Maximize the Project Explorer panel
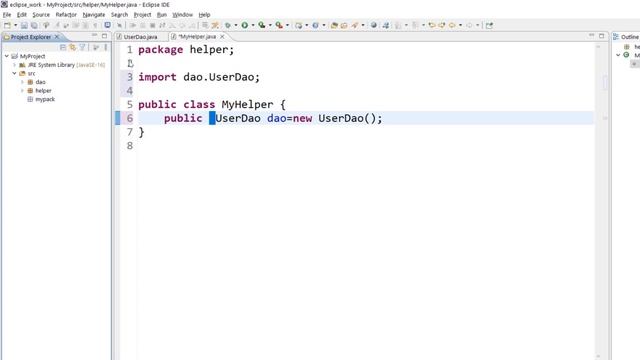 (104, 36)
